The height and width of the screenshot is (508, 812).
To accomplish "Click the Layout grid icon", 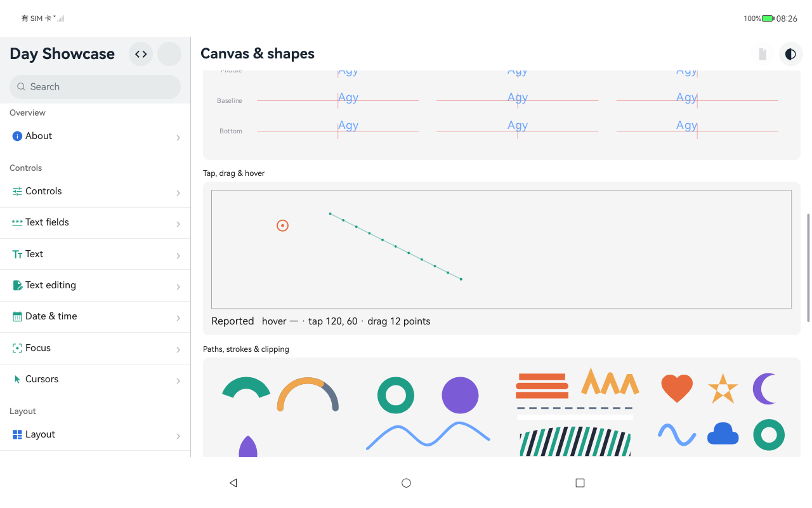I will (x=17, y=434).
